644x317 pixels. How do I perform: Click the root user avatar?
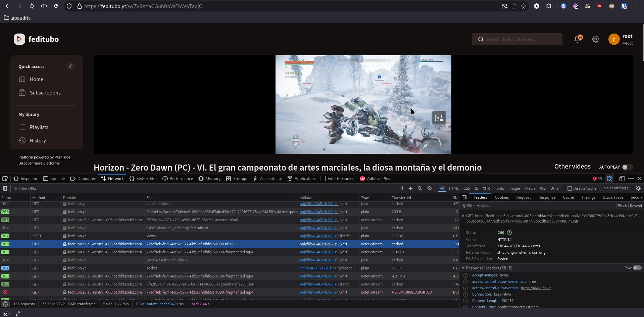(614, 39)
